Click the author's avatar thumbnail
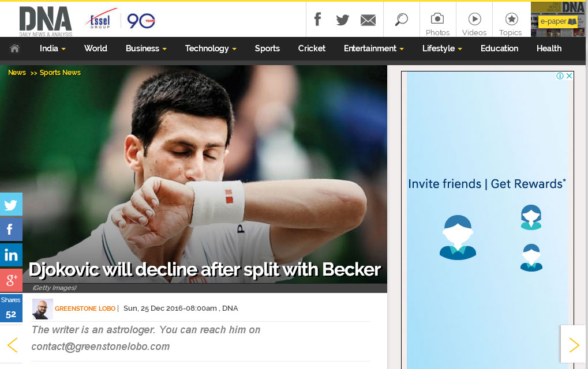Screen dimensions: 588x369 42,309
